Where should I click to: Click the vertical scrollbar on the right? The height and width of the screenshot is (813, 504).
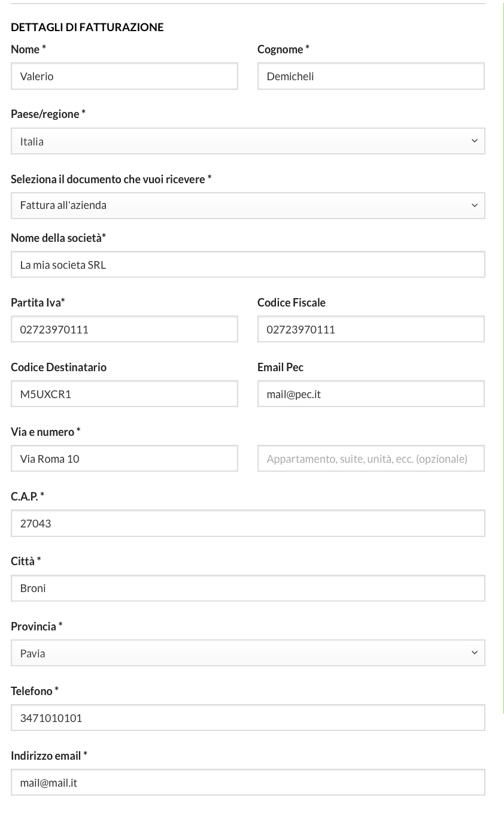click(503, 359)
